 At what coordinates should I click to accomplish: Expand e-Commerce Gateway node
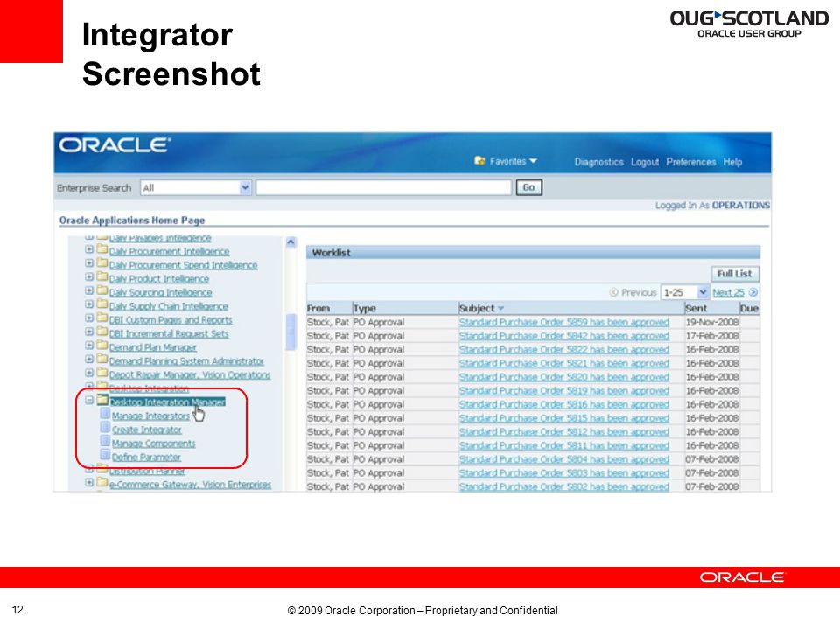(89, 483)
